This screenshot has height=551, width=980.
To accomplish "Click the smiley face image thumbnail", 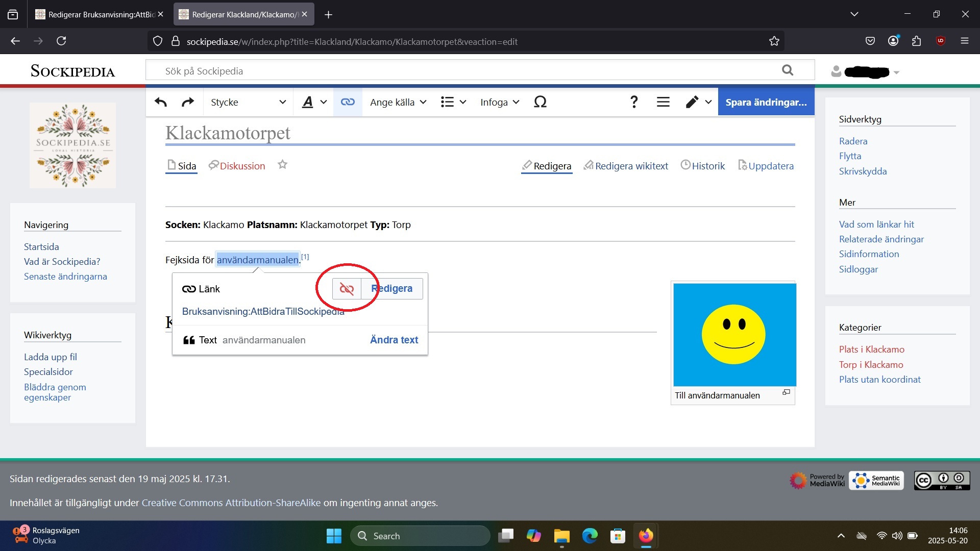I will pyautogui.click(x=734, y=335).
